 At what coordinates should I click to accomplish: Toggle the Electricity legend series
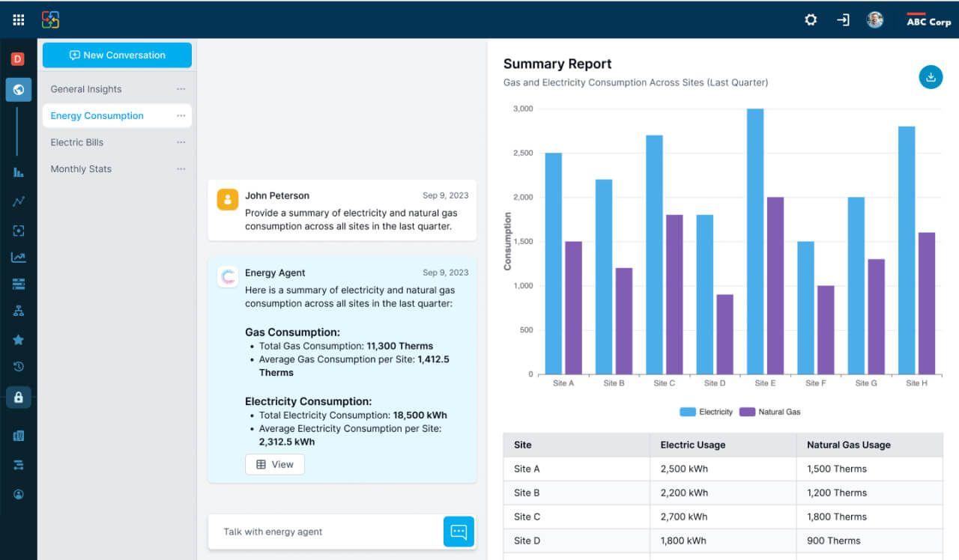click(706, 412)
